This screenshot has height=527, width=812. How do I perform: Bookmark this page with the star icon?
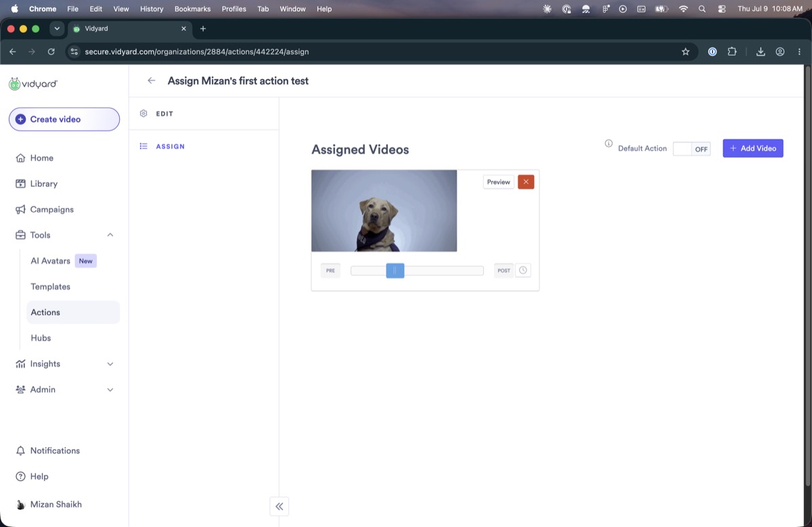point(685,51)
